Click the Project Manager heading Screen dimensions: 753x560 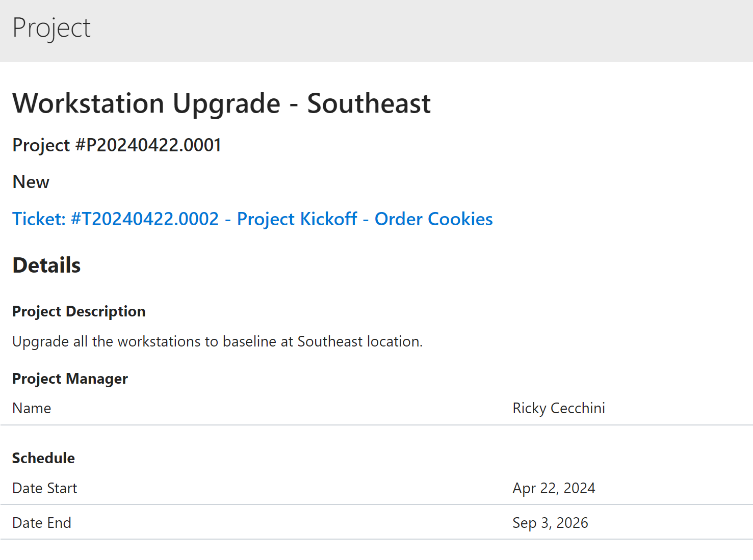(x=70, y=379)
